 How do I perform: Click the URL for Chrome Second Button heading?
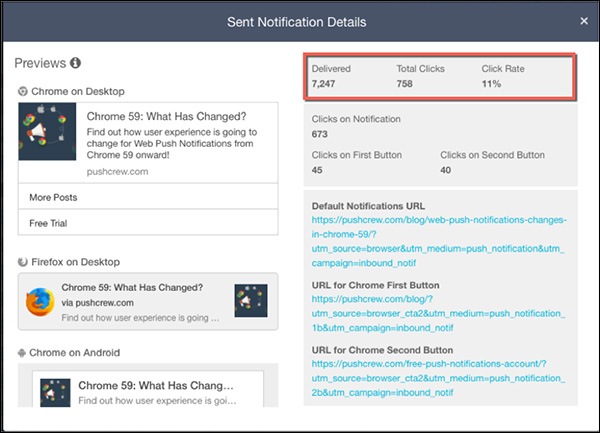coord(382,350)
